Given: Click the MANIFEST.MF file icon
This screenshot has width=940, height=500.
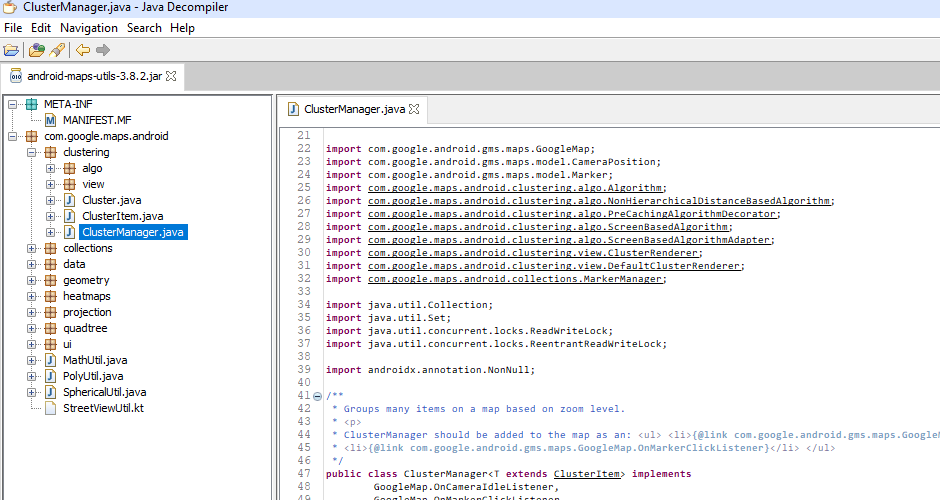Looking at the screenshot, I should [x=51, y=121].
